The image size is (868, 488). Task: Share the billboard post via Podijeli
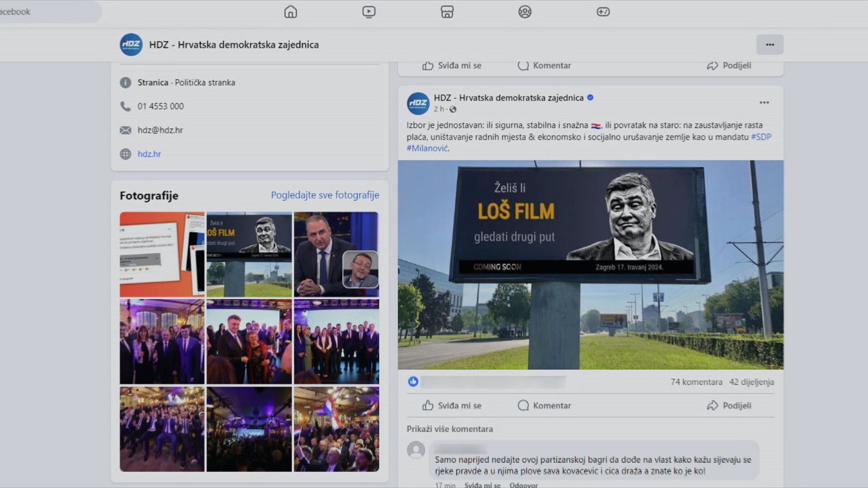(729, 406)
